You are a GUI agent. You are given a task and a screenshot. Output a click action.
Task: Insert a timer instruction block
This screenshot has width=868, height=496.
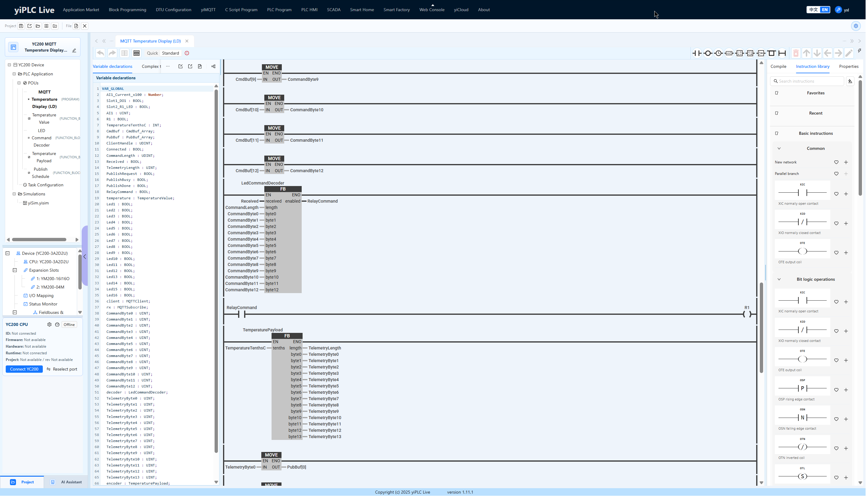718,53
